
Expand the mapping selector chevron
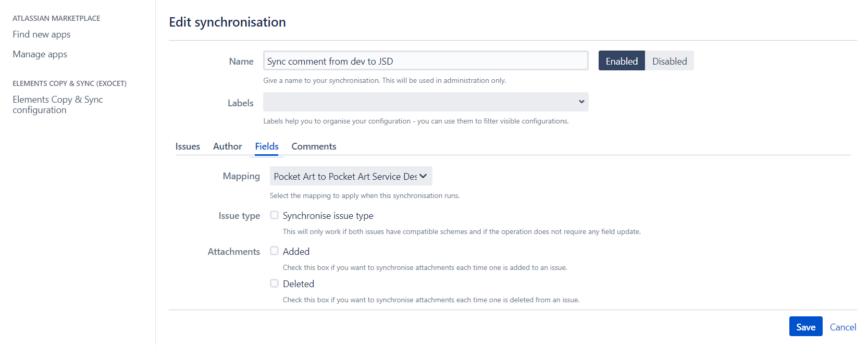423,176
